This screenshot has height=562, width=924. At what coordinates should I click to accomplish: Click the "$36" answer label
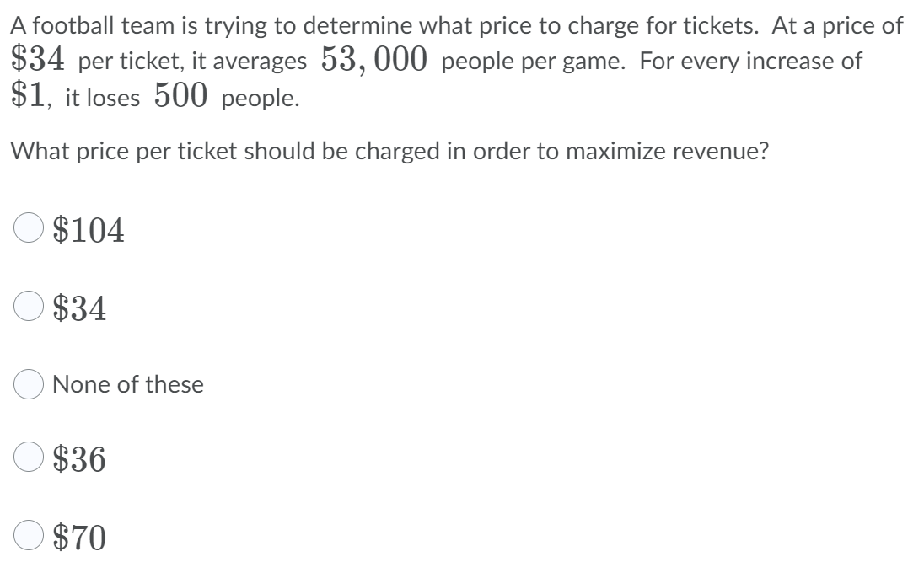(x=79, y=459)
